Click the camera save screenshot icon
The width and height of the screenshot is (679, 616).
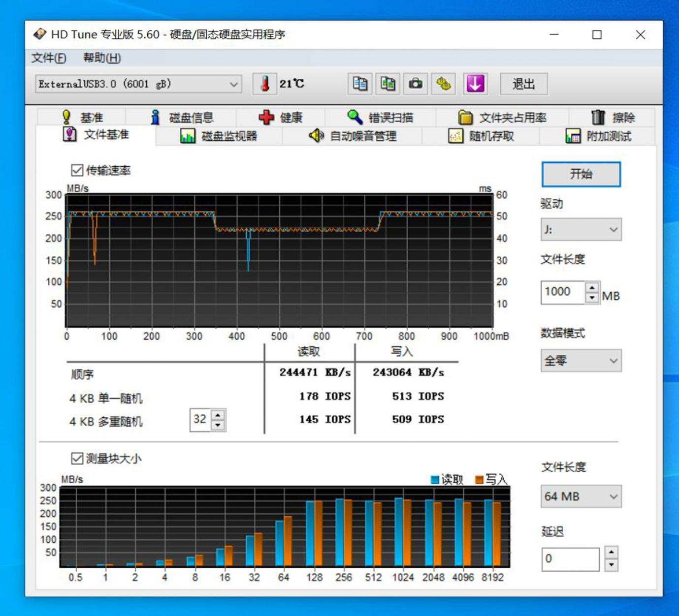point(416,84)
